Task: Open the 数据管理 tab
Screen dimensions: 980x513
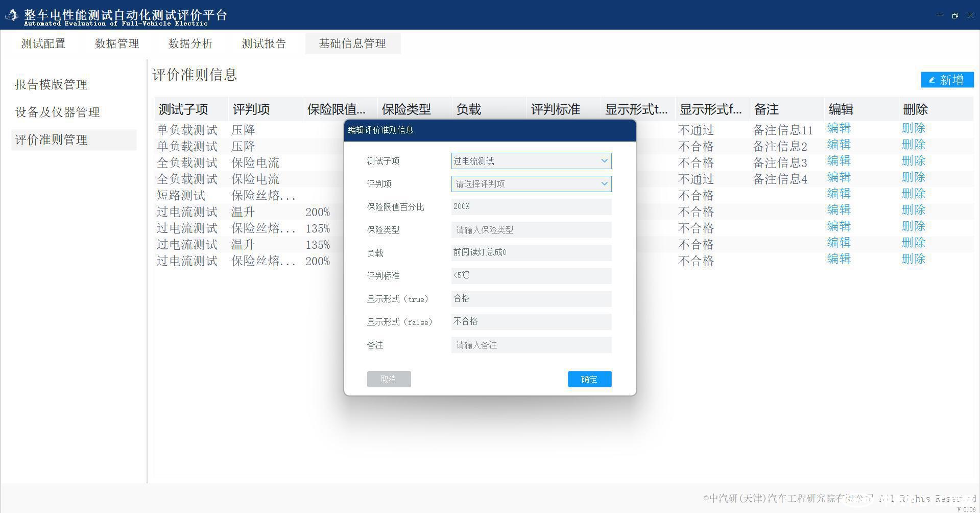Action: [117, 44]
